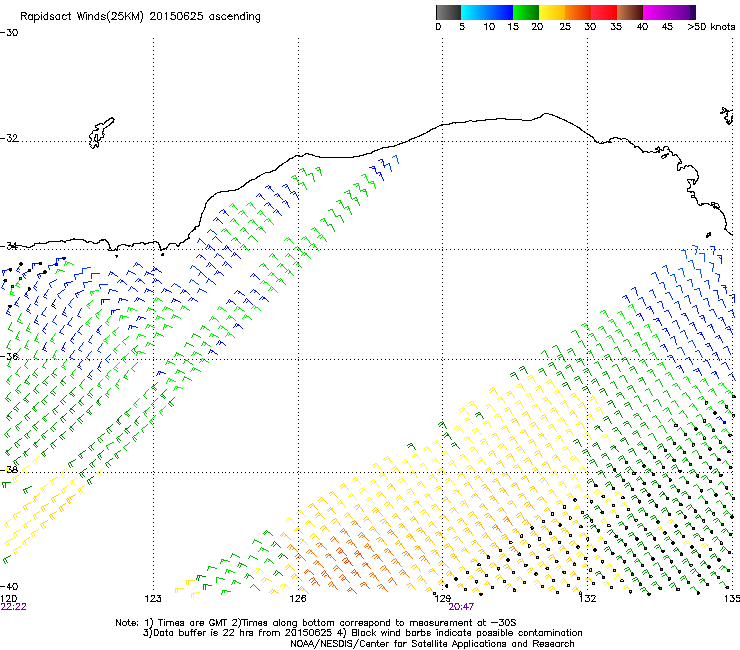
Task: Click the -40 latitude label
Action: point(9,586)
